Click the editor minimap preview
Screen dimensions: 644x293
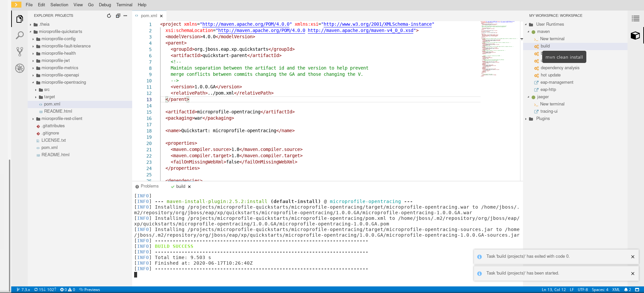pos(498,49)
